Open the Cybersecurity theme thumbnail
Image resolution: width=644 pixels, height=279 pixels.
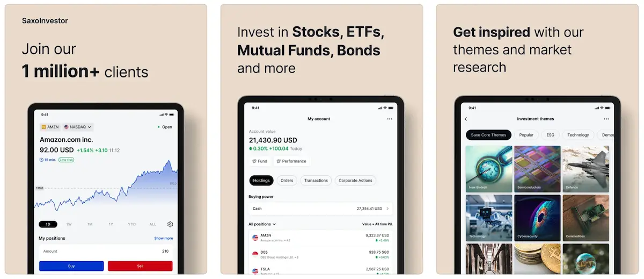pyautogui.click(x=538, y=217)
